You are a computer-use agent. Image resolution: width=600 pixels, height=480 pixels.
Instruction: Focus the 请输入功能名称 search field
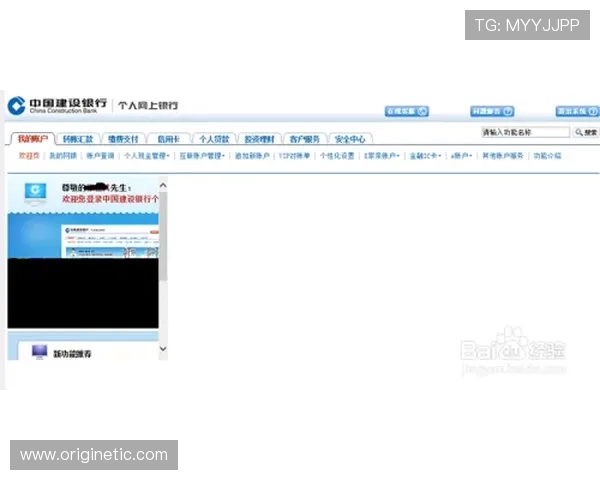525,132
